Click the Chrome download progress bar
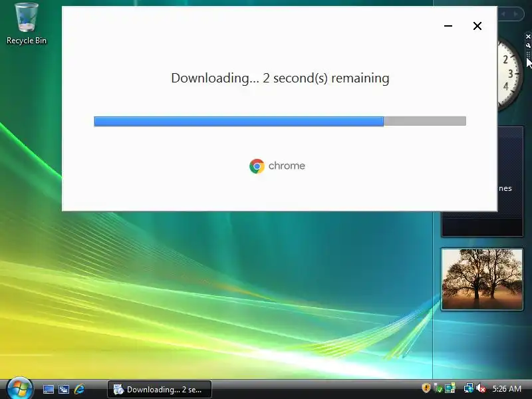The width and height of the screenshot is (532, 399). click(280, 121)
